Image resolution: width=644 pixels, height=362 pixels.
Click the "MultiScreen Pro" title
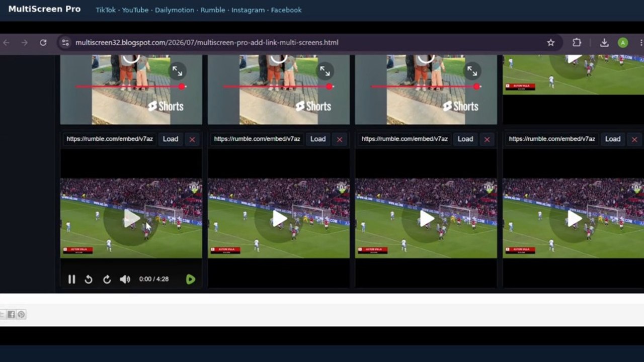(44, 9)
